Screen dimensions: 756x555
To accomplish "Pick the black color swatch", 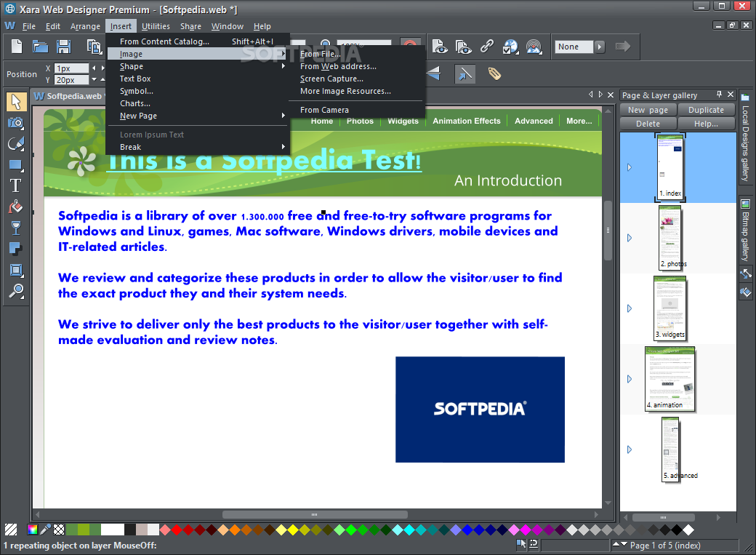I will (677, 530).
